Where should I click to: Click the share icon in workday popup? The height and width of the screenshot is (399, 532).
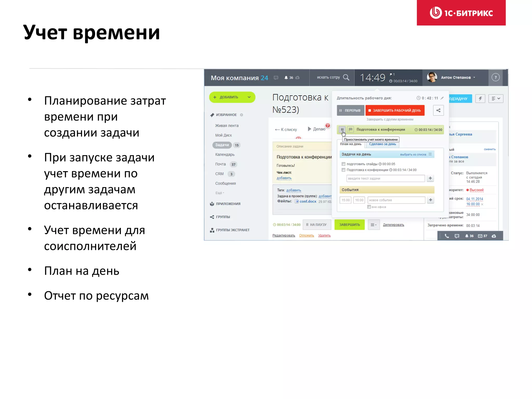[438, 110]
